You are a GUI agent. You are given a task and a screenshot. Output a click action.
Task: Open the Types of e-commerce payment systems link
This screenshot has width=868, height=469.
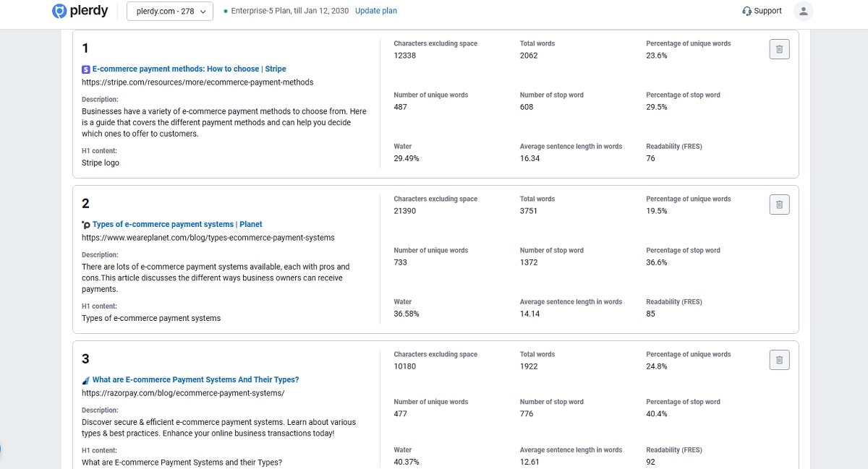coord(177,225)
